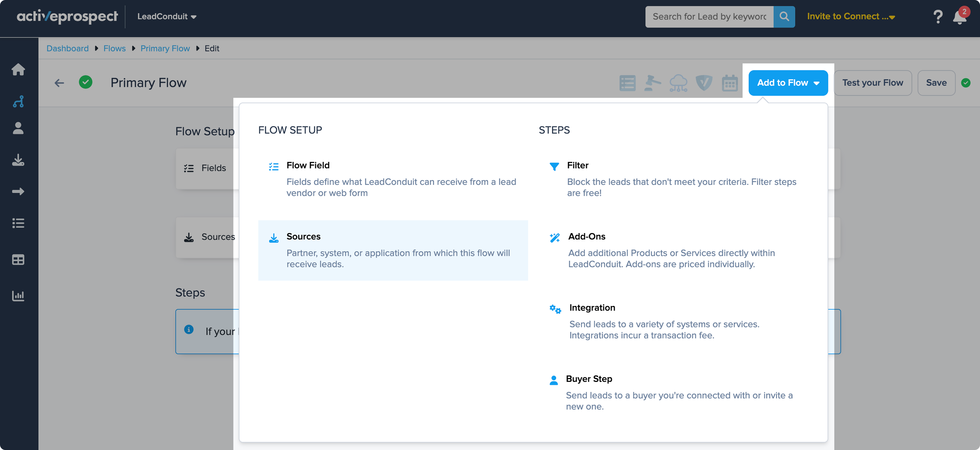
Task: Open the Flows breadcrumb link
Action: 114,48
